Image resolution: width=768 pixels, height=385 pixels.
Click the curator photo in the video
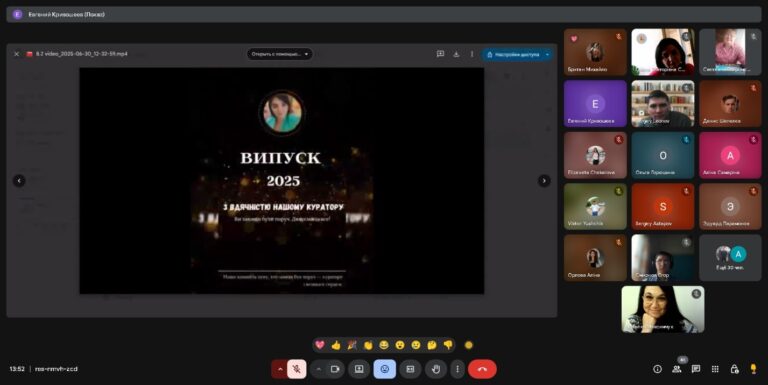(x=282, y=113)
